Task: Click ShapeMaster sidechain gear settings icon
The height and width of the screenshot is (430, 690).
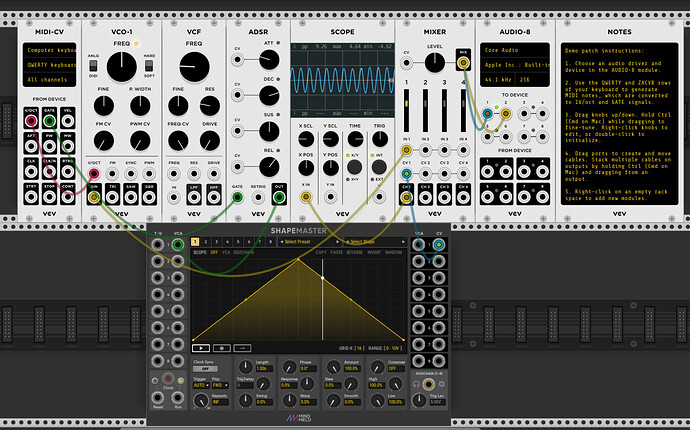Action: [441, 384]
